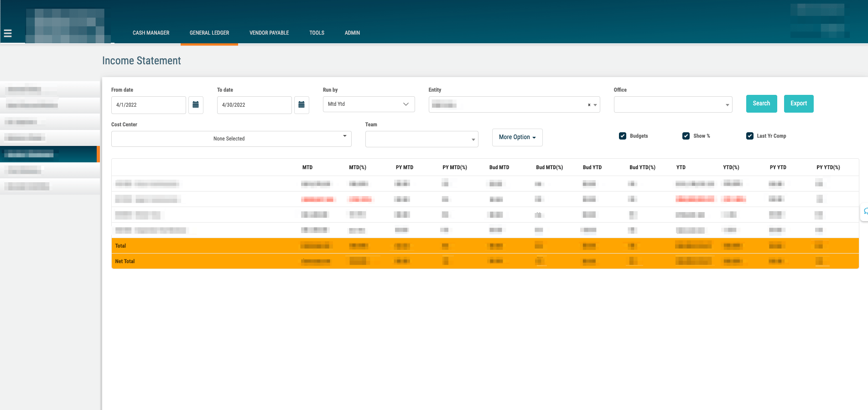This screenshot has width=868, height=410.
Task: Toggle the Last Yr Comp checkbox
Action: point(750,136)
